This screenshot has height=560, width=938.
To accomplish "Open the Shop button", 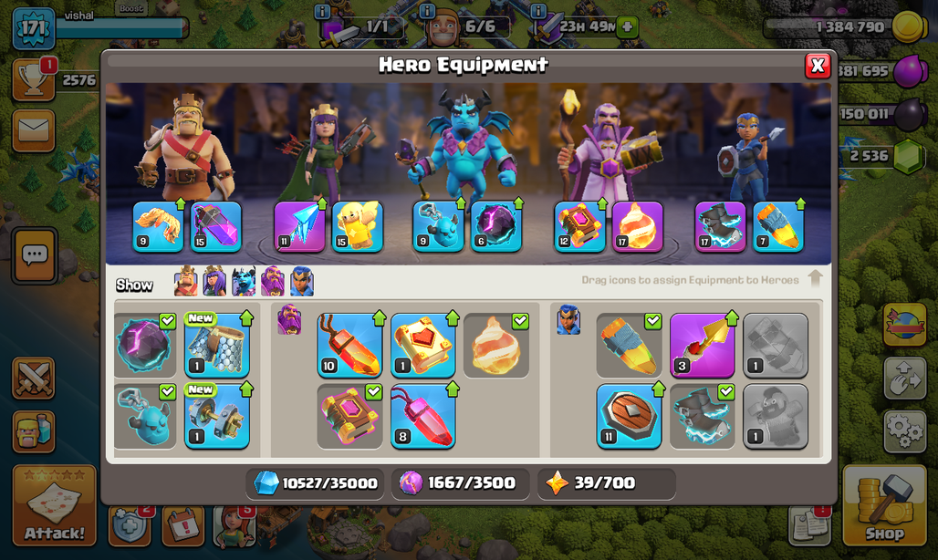I will [884, 505].
